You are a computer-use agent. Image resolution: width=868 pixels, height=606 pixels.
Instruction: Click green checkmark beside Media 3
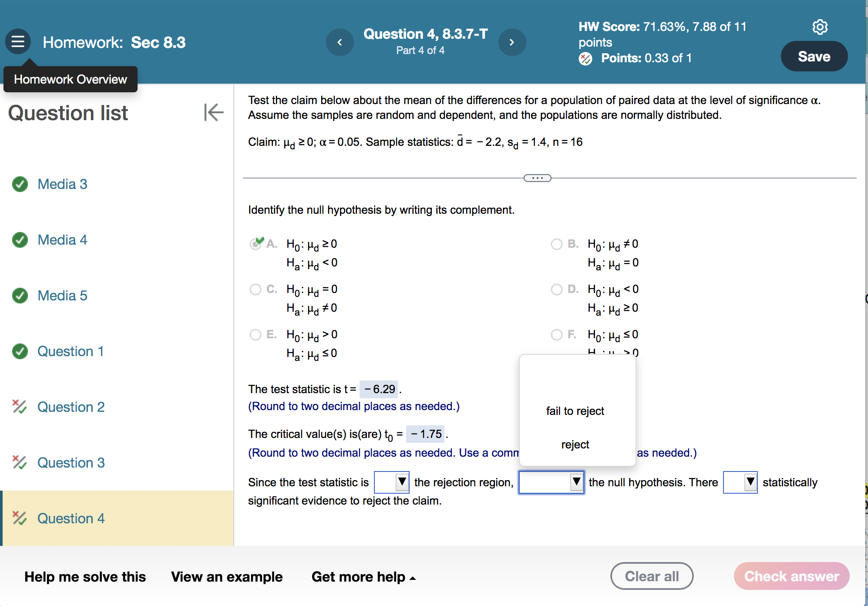(20, 184)
